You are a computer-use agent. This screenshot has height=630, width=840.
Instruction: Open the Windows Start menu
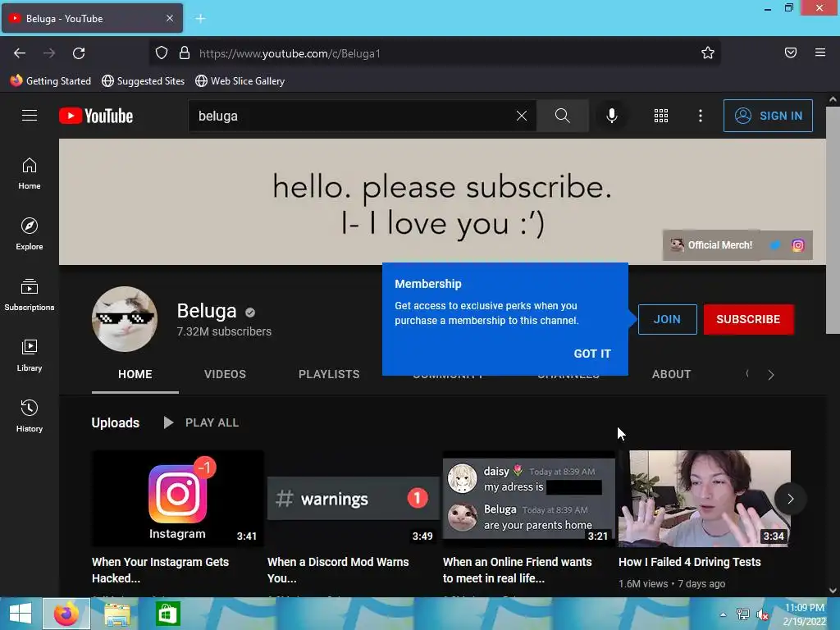click(21, 614)
